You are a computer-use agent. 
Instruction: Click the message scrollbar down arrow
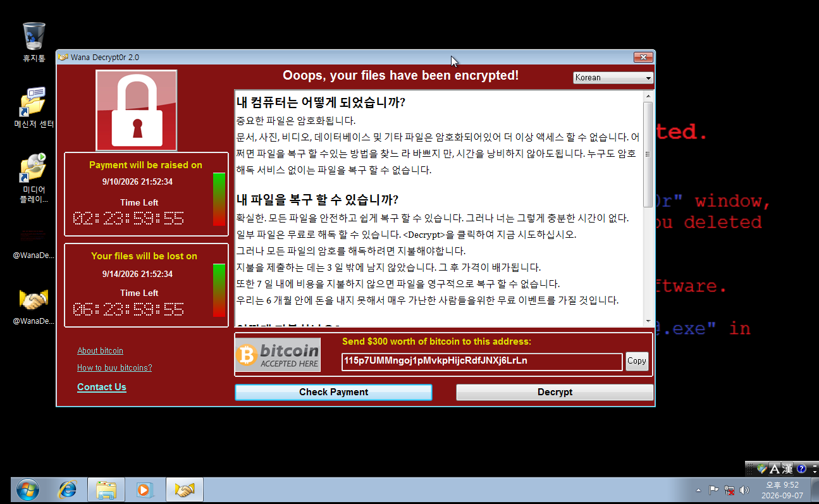[x=648, y=321]
